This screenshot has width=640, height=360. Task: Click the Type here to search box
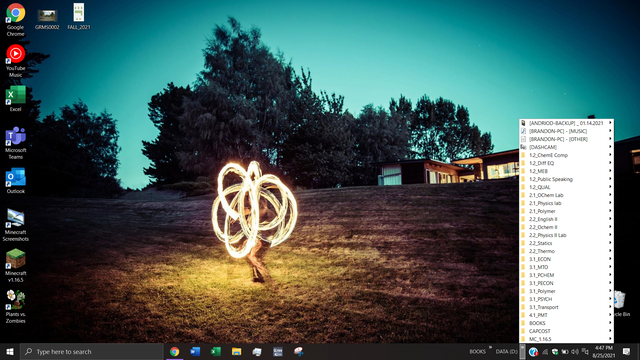click(92, 351)
